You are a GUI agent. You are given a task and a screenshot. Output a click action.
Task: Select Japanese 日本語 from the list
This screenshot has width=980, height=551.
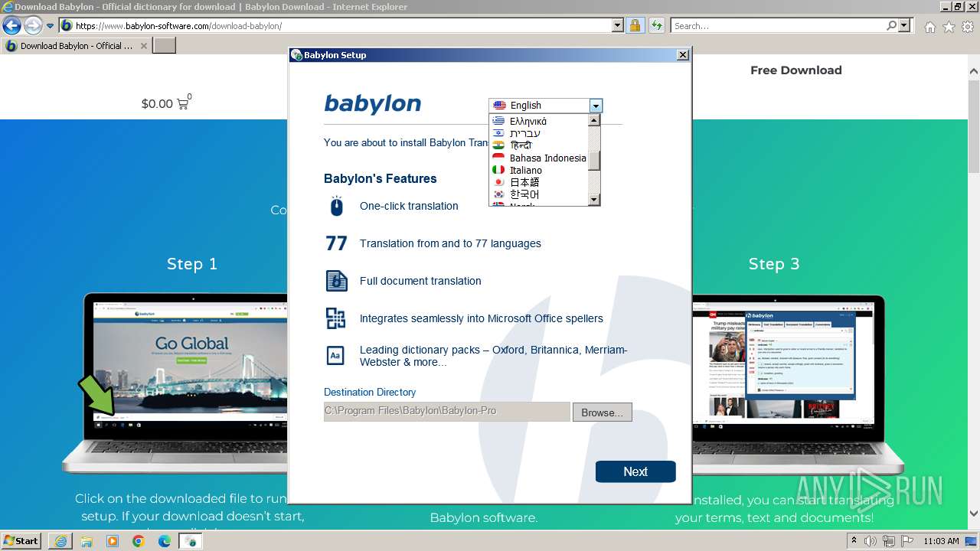tap(524, 182)
